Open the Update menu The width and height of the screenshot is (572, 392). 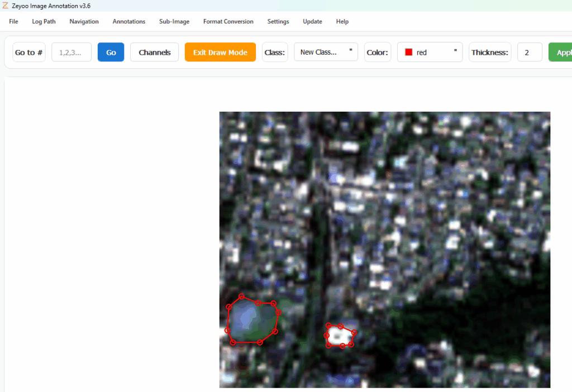tap(312, 22)
